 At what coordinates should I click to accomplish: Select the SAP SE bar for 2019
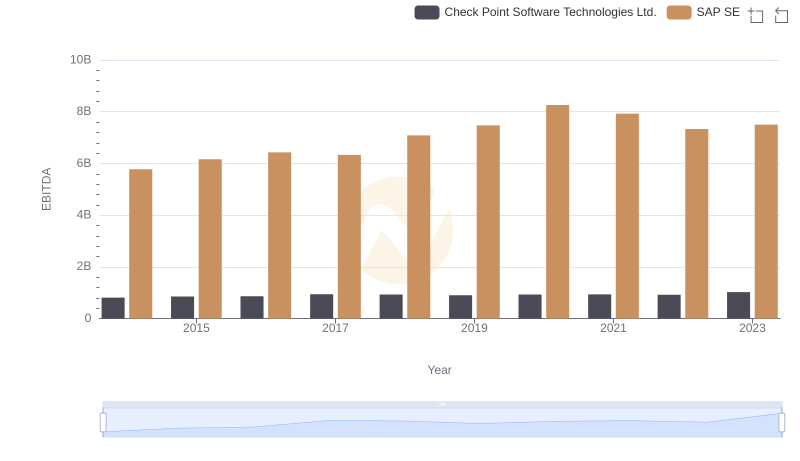click(488, 222)
